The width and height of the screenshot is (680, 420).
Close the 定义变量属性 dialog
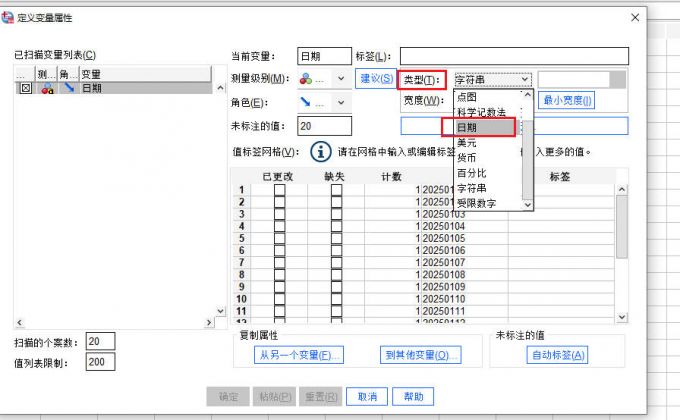(x=635, y=17)
